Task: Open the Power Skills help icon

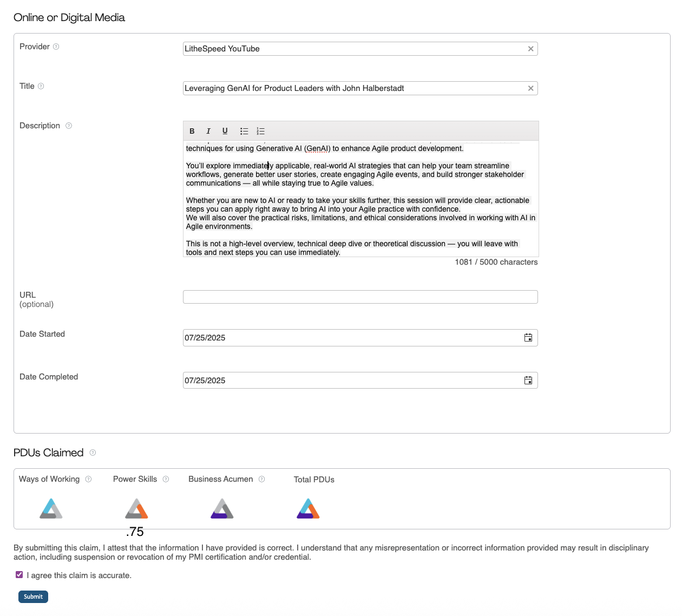Action: 166,479
